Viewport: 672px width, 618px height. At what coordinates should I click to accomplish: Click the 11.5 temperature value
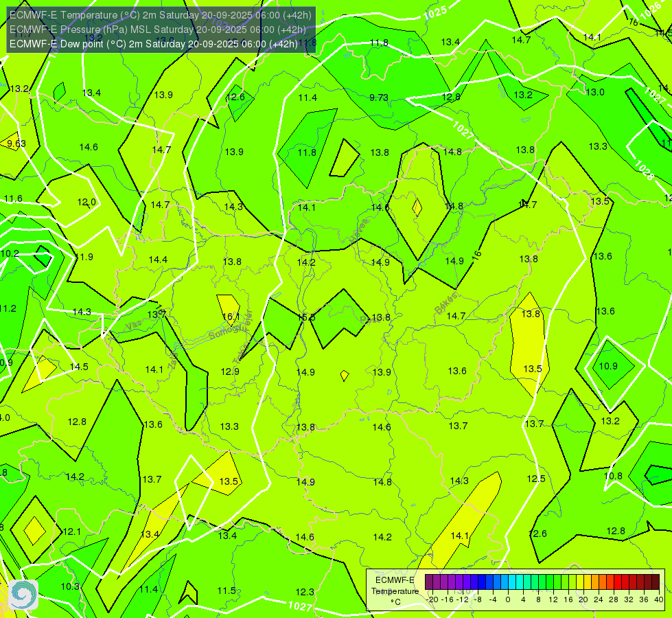coord(227,591)
